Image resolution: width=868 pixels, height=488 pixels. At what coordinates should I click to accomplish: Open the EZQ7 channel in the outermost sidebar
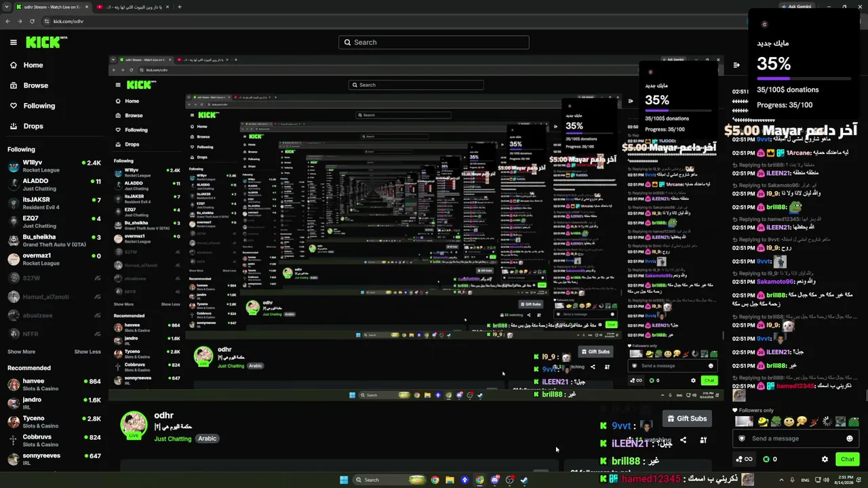pyautogui.click(x=54, y=222)
